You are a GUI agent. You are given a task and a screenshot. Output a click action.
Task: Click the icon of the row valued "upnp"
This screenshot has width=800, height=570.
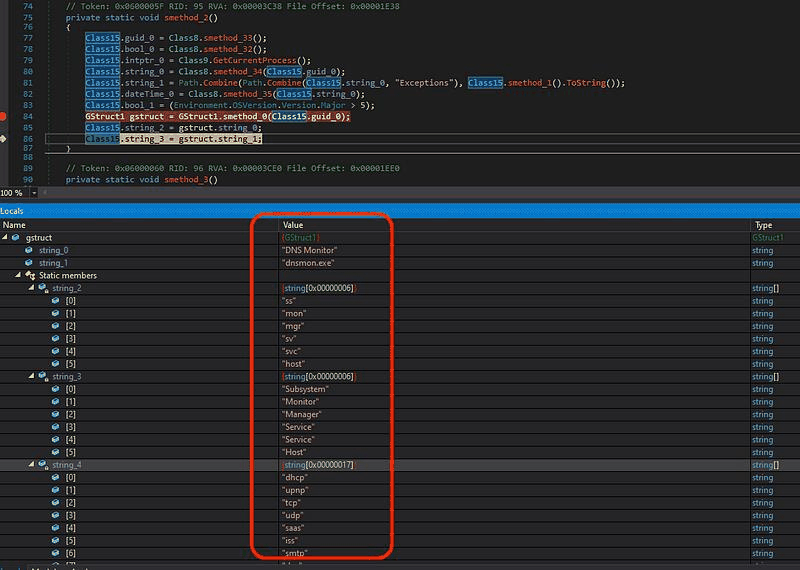[56, 490]
